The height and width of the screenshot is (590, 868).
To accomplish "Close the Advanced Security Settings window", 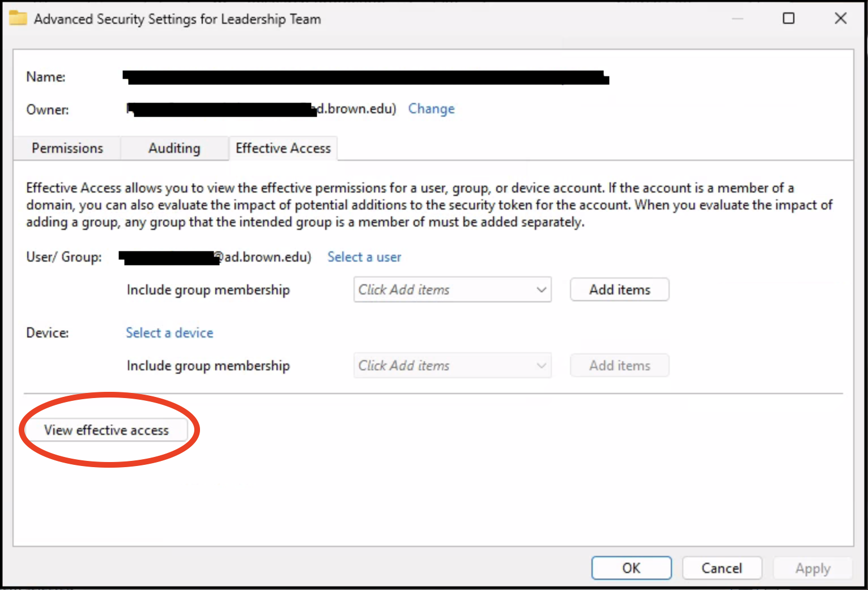I will [840, 19].
